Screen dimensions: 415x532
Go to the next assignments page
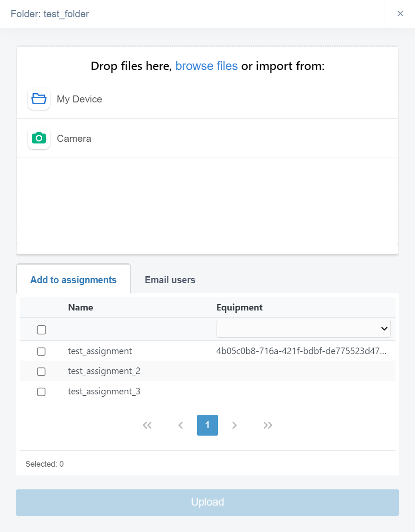point(235,425)
